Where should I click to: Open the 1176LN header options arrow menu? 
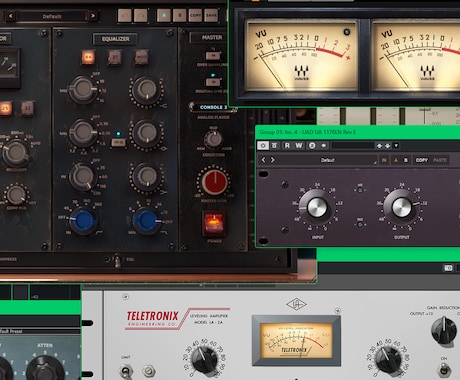(396, 146)
